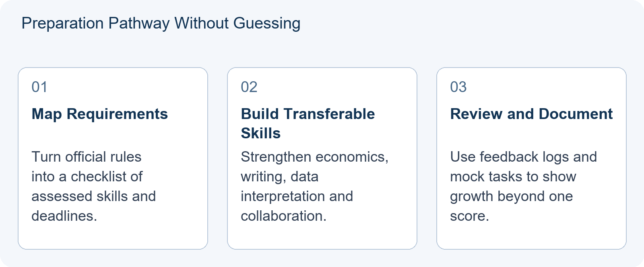Viewport: 644px width, 267px height.
Task: Select the step number 03 label
Action: point(458,87)
